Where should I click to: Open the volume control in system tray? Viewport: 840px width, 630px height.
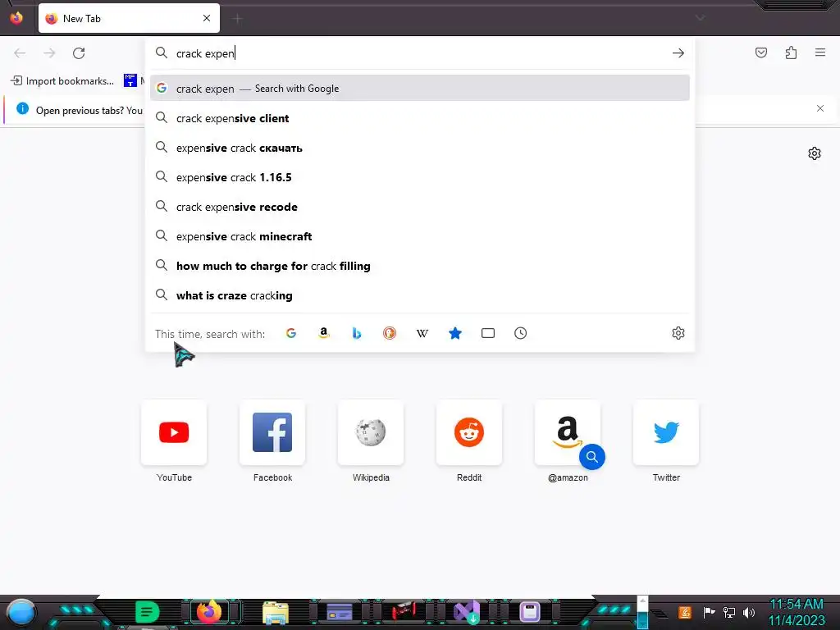point(748,612)
